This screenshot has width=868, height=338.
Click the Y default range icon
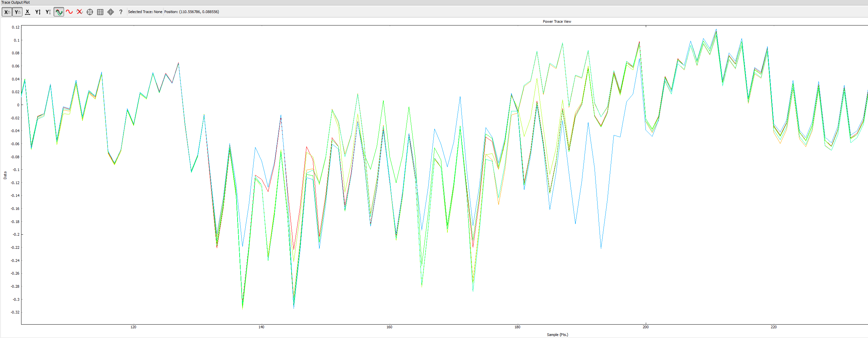[48, 12]
